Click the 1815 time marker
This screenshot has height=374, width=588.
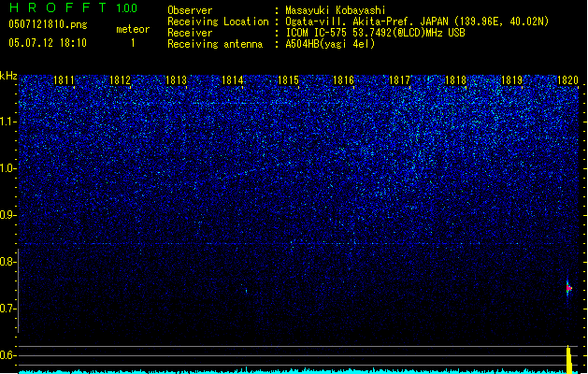pos(288,80)
